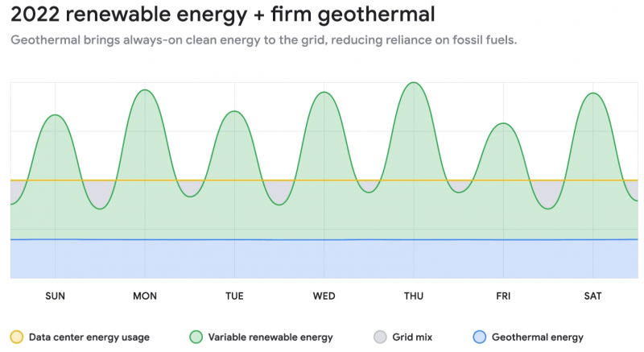Click the TUE axis label
The width and height of the screenshot is (644, 352).
234,296
